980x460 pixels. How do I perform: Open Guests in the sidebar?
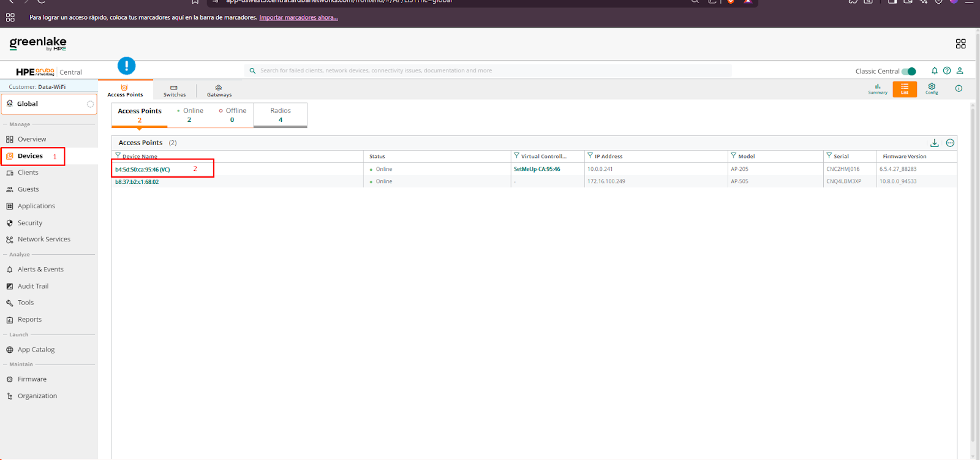(x=28, y=189)
